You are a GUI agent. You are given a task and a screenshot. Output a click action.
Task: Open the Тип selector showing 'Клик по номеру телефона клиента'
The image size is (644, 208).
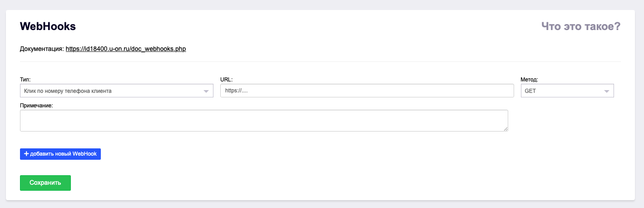pos(111,91)
